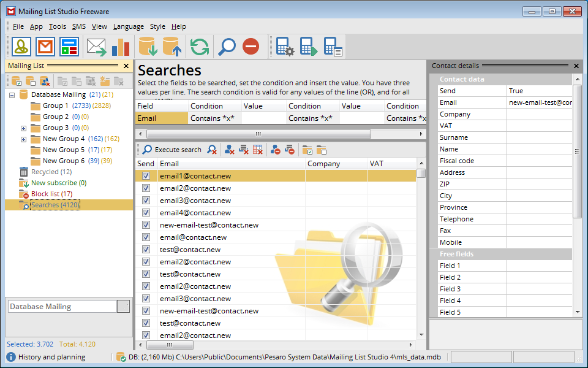Image resolution: width=588 pixels, height=368 pixels.
Task: Click the red block list toolbar icon
Action: pos(251,47)
